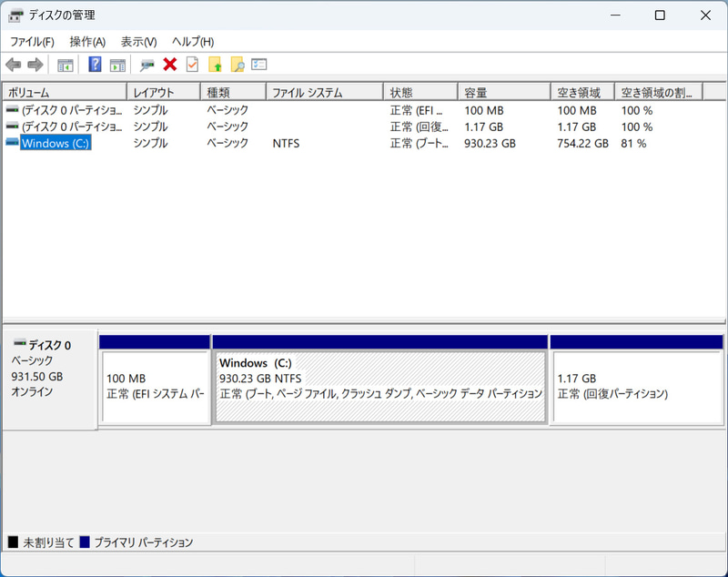The image size is (728, 577).
Task: Sort by 空き領域の割... column header
Action: click(658, 93)
